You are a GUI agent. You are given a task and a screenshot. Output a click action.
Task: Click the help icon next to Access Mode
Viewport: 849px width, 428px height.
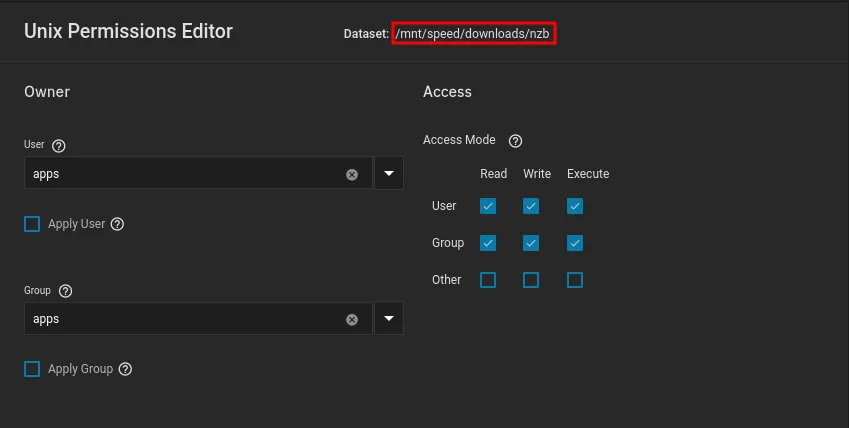[516, 141]
